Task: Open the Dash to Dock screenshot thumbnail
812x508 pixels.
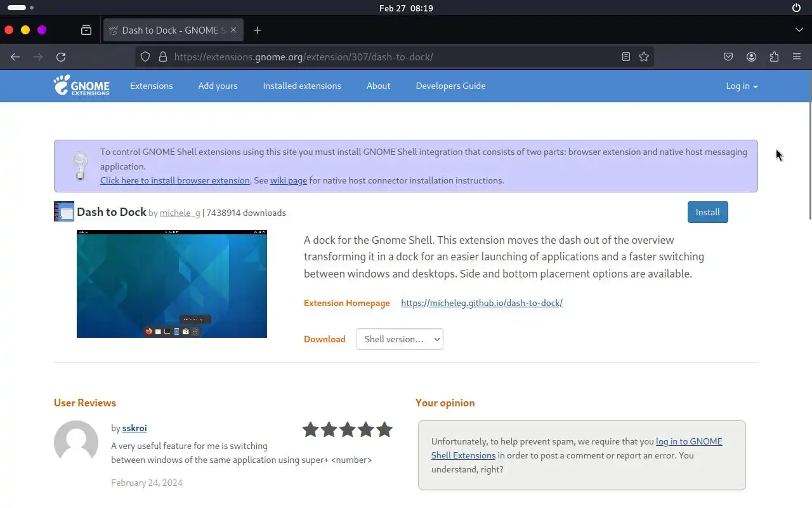Action: point(172,284)
